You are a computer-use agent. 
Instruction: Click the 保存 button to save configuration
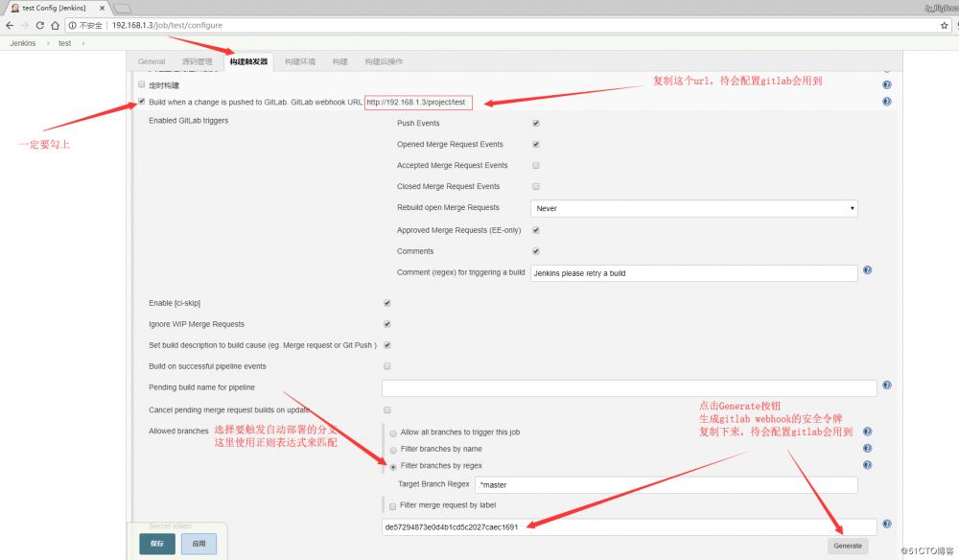(x=155, y=543)
